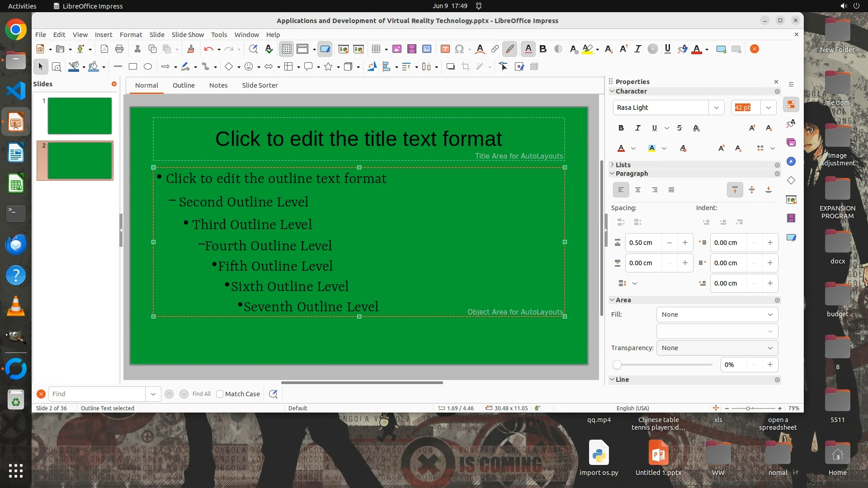Click the Find All button
This screenshot has width=868, height=488.
pyautogui.click(x=202, y=394)
